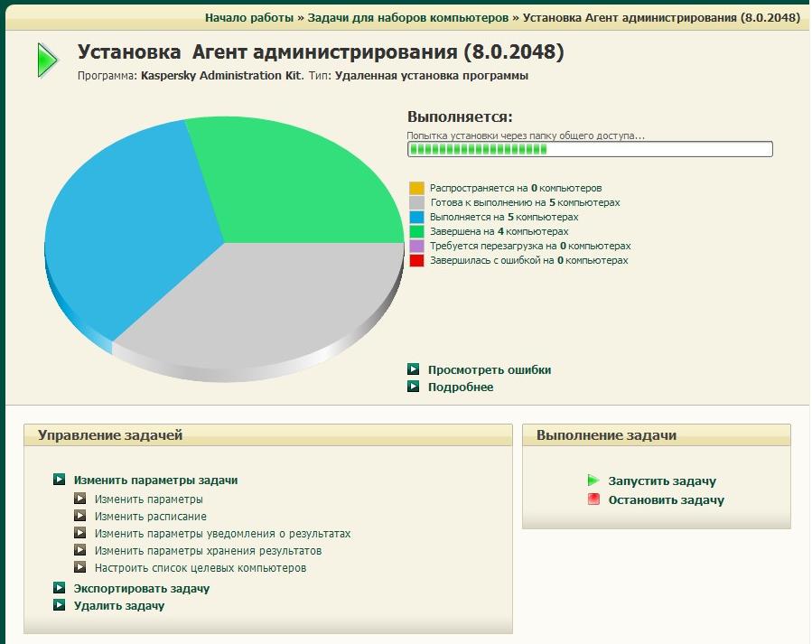
Task: Stop the task via Остановить задачу
Action: [x=666, y=500]
